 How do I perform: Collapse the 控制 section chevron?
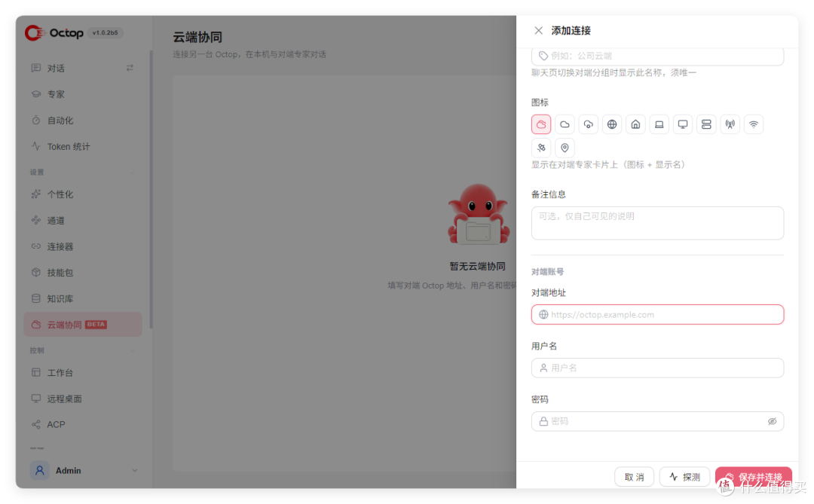133,351
